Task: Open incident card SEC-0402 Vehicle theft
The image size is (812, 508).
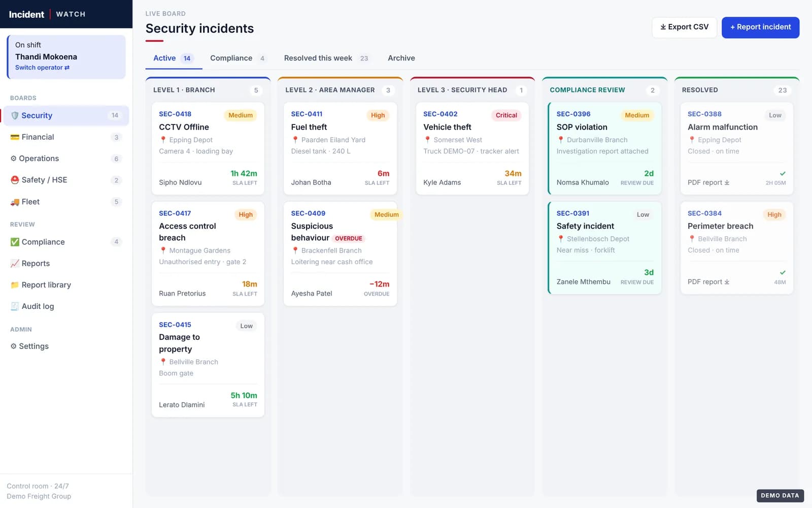Action: click(x=472, y=148)
